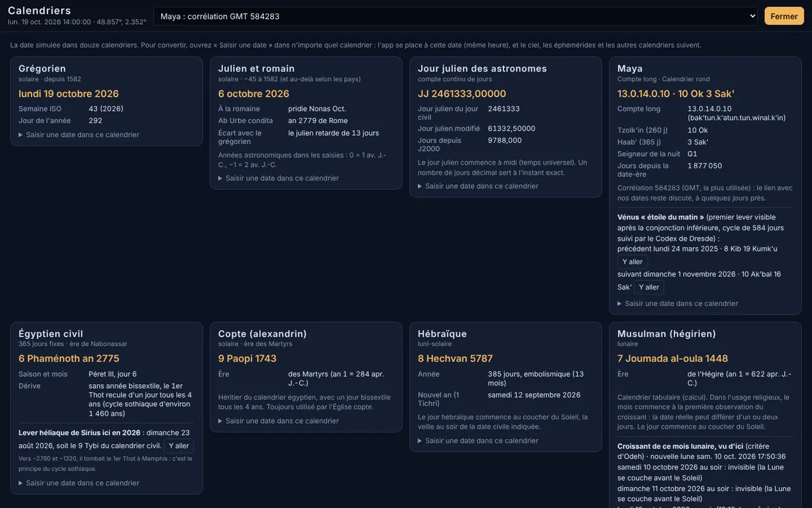Select the Gregorian date "lundi 19 octobre 2026"
Screen dimensions: 812x508
pyautogui.click(x=69, y=94)
